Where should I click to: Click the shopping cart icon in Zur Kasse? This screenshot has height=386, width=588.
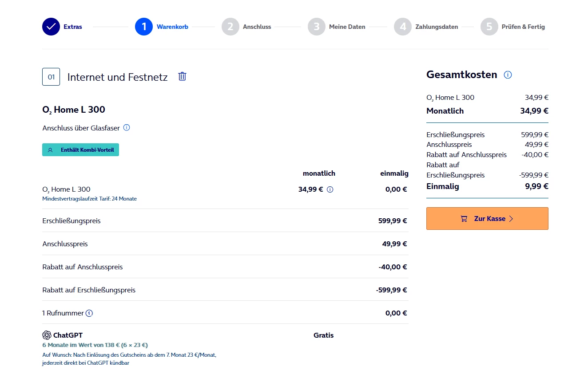click(x=464, y=219)
